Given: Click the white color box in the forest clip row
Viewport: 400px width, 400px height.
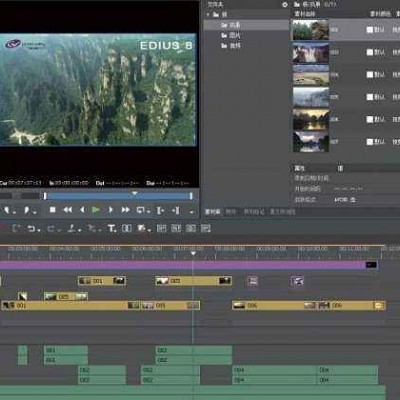Looking at the screenshot, I should click(x=370, y=30).
